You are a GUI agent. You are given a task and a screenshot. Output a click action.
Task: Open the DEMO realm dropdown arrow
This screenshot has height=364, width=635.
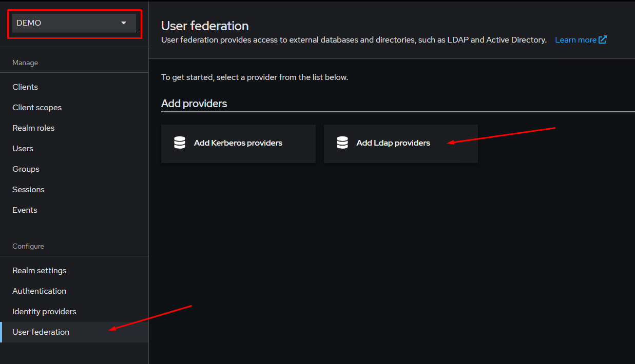(x=123, y=23)
